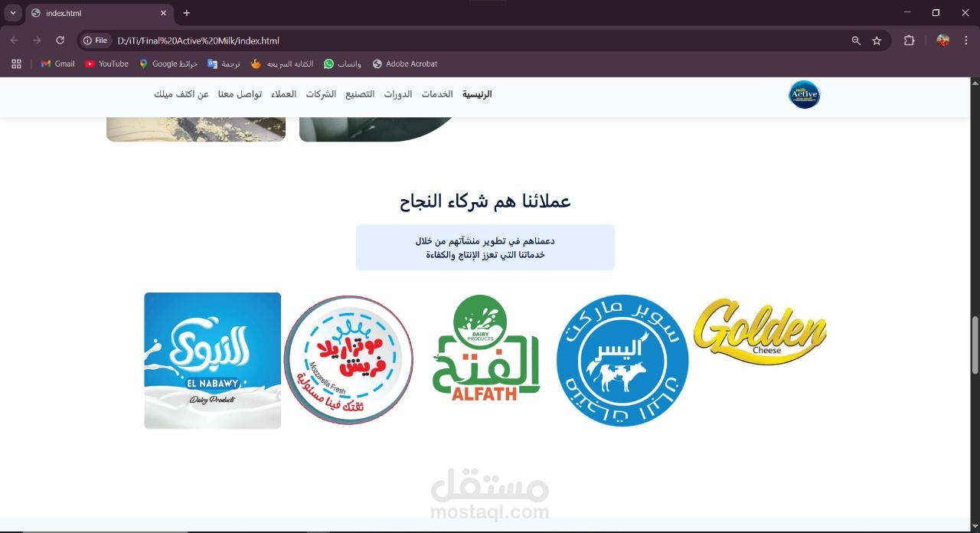980x533 pixels.
Task: Go to الرئيسية nav item
Action: coord(477,94)
